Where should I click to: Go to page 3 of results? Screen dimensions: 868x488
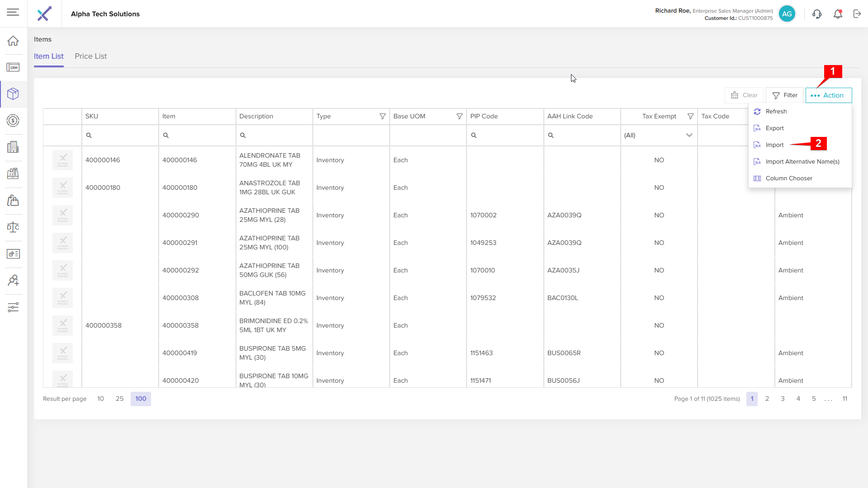pos(783,399)
